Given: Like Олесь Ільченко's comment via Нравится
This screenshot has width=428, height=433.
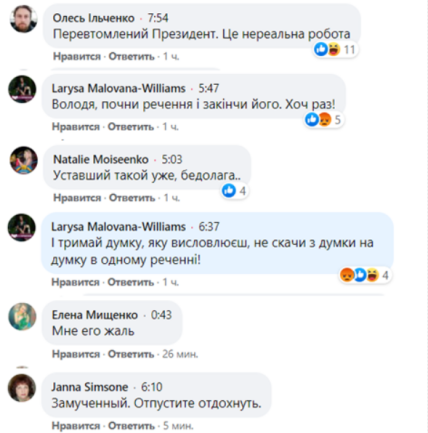Looking at the screenshot, I should [77, 56].
